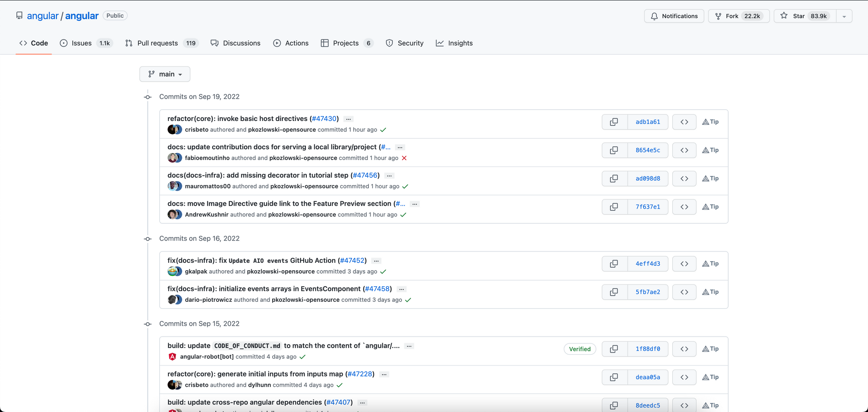
Task: Expand description of CODE_OF_CONDUCT.md commit
Action: point(409,346)
